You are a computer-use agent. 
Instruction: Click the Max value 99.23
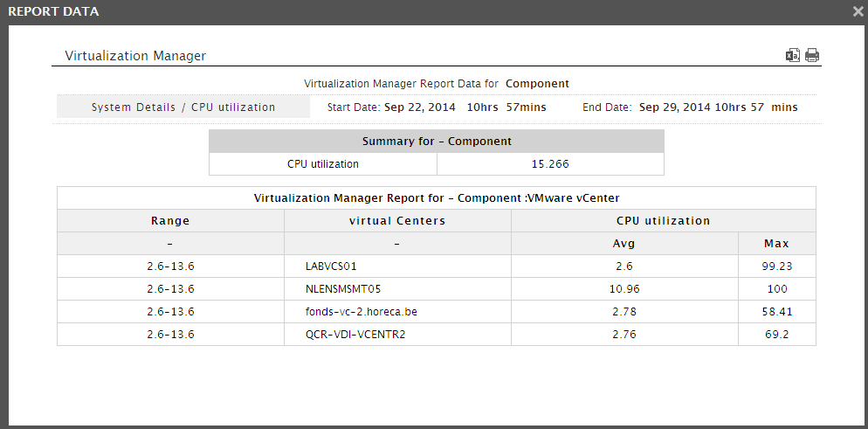click(777, 266)
